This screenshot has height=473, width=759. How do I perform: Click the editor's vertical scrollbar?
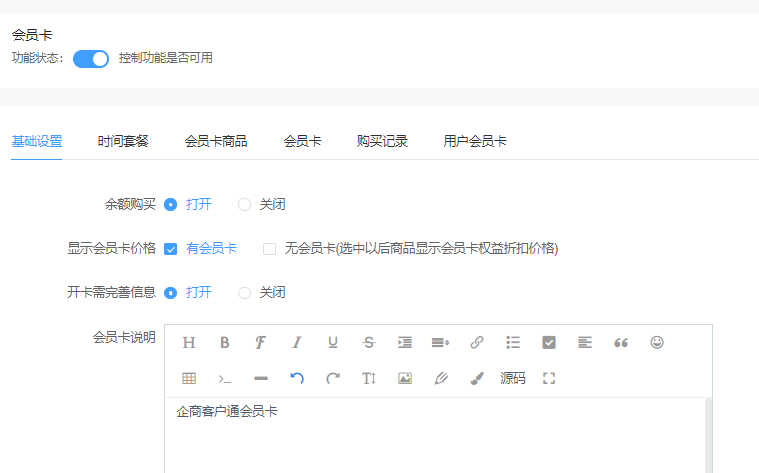pos(709,436)
